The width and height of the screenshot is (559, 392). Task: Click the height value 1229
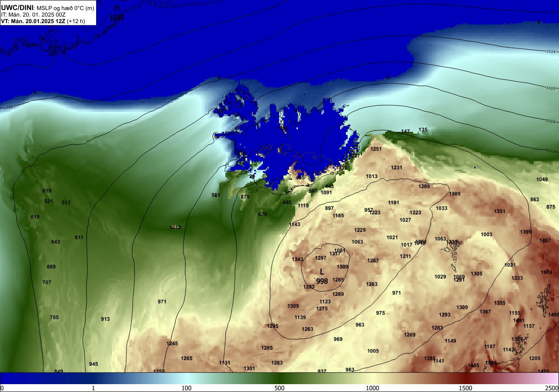click(360, 230)
